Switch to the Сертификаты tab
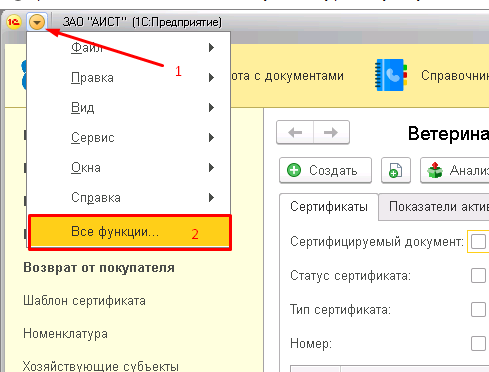 [x=329, y=207]
